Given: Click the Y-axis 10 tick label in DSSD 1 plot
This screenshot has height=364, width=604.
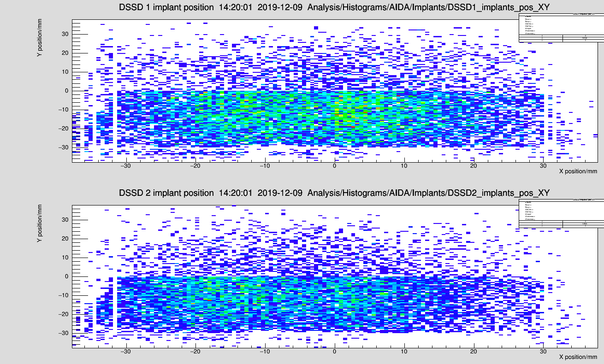Looking at the screenshot, I should pos(65,72).
